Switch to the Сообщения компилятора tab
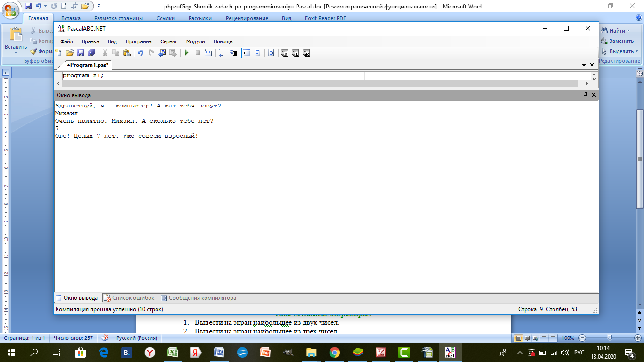644x362 pixels. (x=198, y=298)
